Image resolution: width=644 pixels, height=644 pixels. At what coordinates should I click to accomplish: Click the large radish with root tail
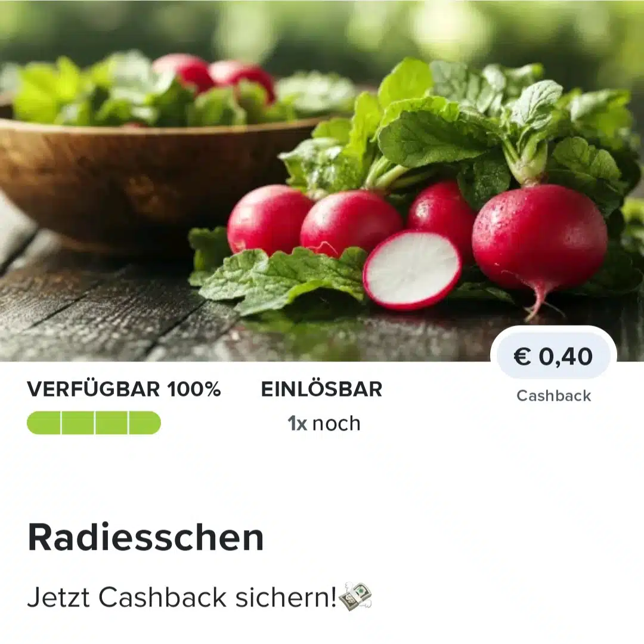[x=539, y=238]
